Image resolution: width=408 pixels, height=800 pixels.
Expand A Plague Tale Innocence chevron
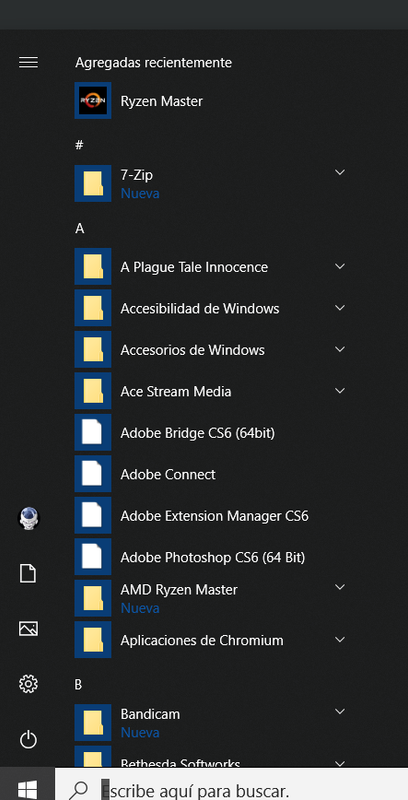340,266
